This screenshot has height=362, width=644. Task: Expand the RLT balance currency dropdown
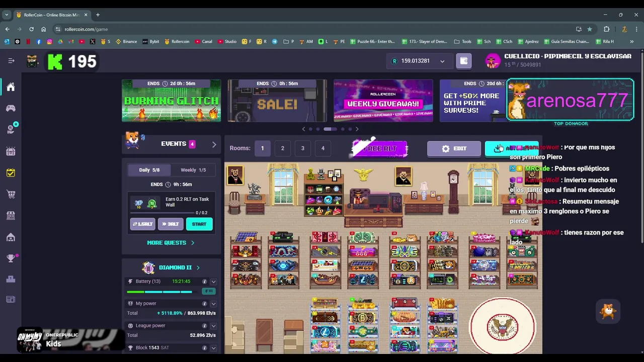pyautogui.click(x=442, y=61)
